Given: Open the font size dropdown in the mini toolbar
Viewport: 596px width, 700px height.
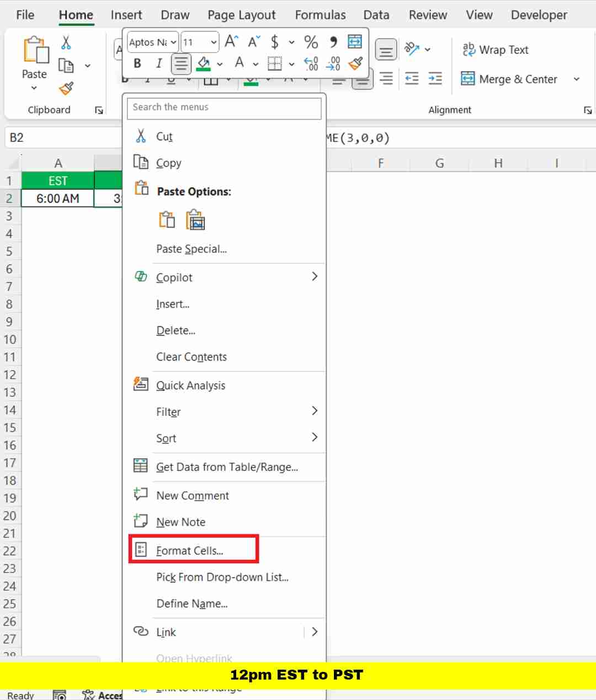Looking at the screenshot, I should coord(214,42).
